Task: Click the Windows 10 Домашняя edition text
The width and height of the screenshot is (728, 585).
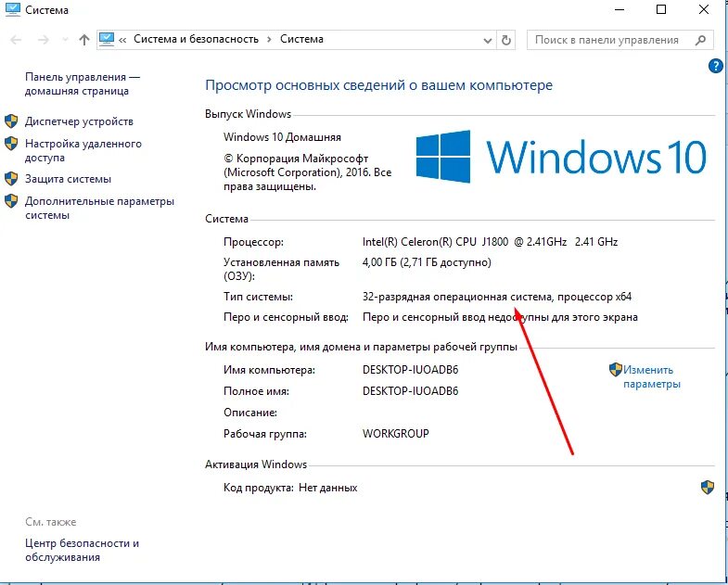Action: click(x=282, y=137)
